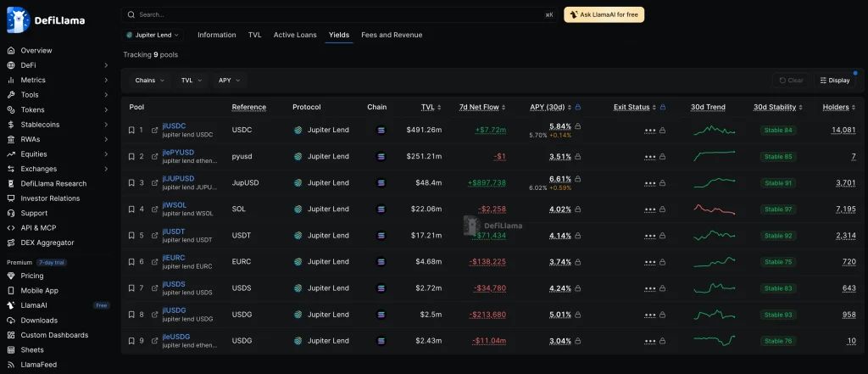This screenshot has height=374, width=868.
Task: Bookmark the jlUSDS pool row
Action: [131, 288]
